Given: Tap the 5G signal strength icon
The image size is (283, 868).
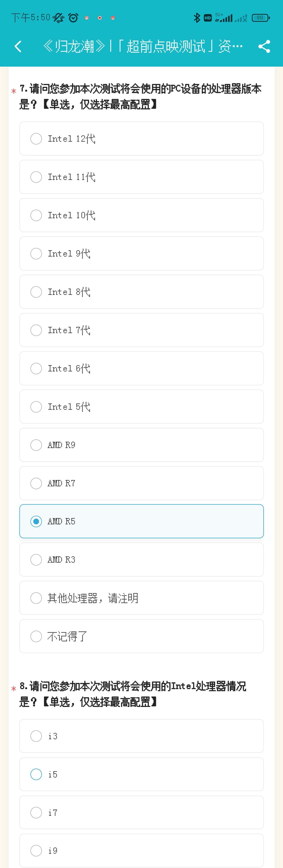Looking at the screenshot, I should 224,18.
